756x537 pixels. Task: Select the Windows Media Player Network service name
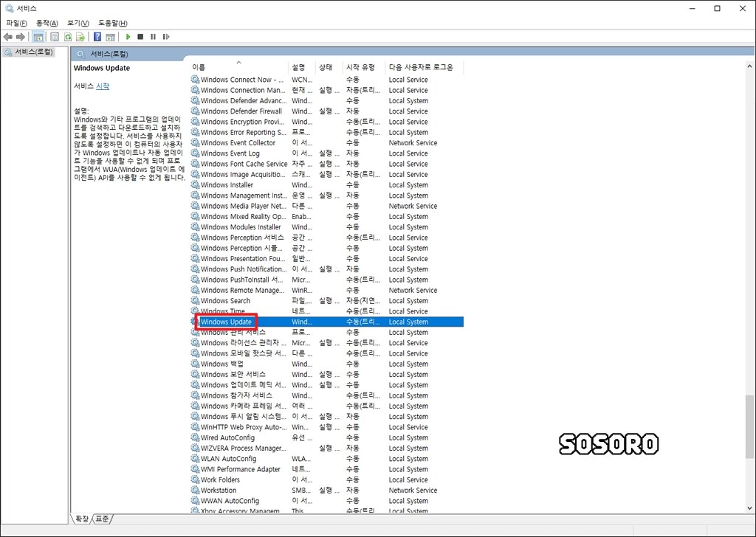pyautogui.click(x=244, y=206)
